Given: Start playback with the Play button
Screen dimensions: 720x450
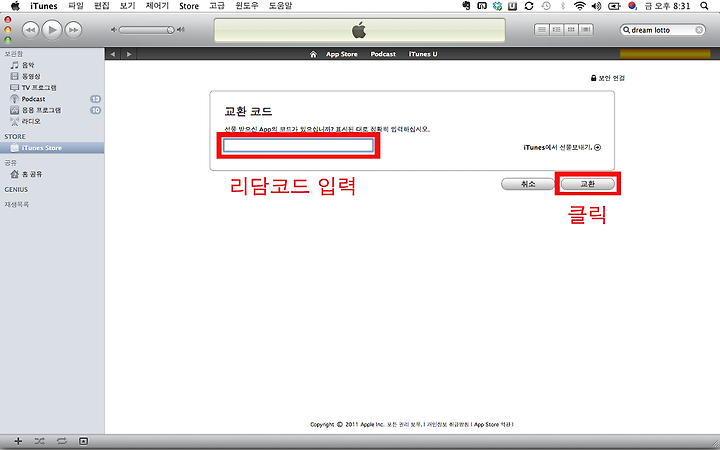Looking at the screenshot, I should (x=52, y=30).
